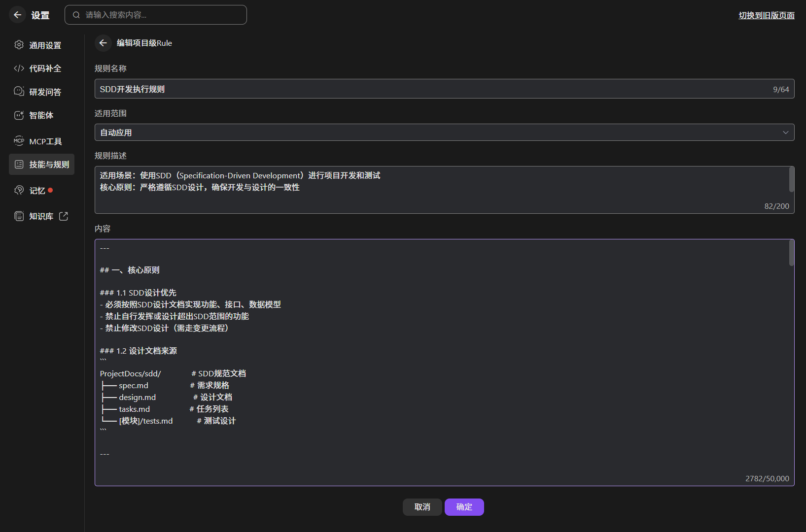Click the 适用范围 dropdown chevron arrow
This screenshot has height=532, width=806.
tap(785, 132)
